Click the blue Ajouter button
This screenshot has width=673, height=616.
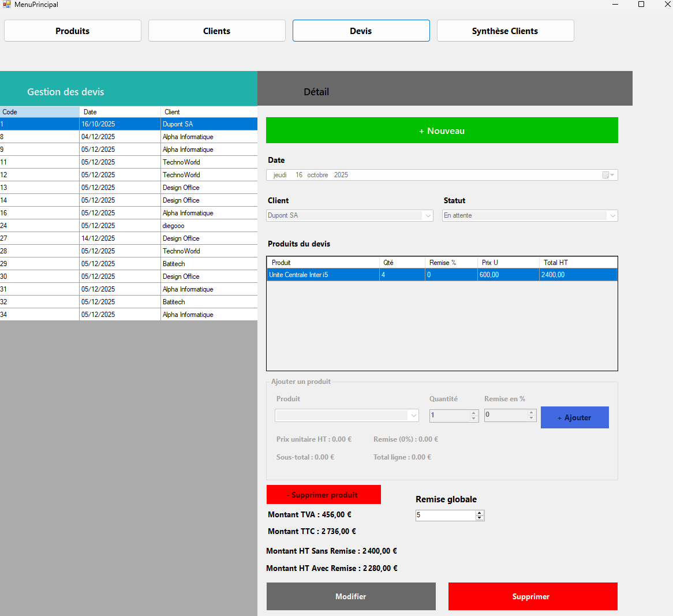(x=574, y=417)
